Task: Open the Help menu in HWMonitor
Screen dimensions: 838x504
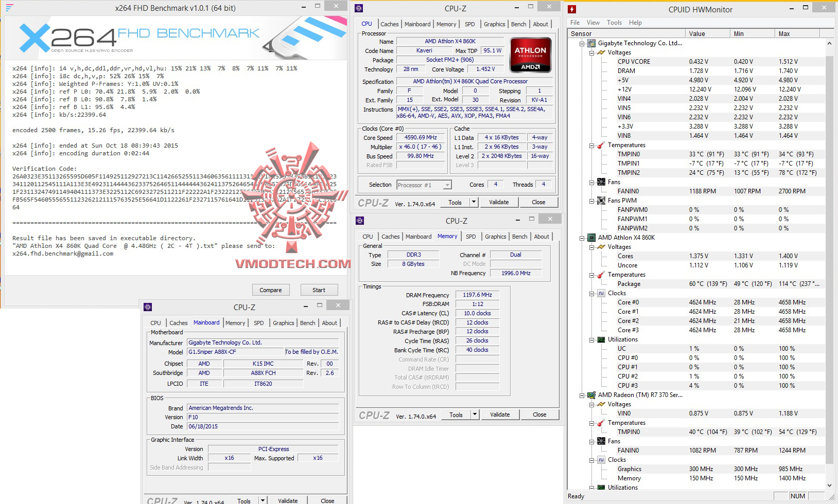Action: pos(635,23)
